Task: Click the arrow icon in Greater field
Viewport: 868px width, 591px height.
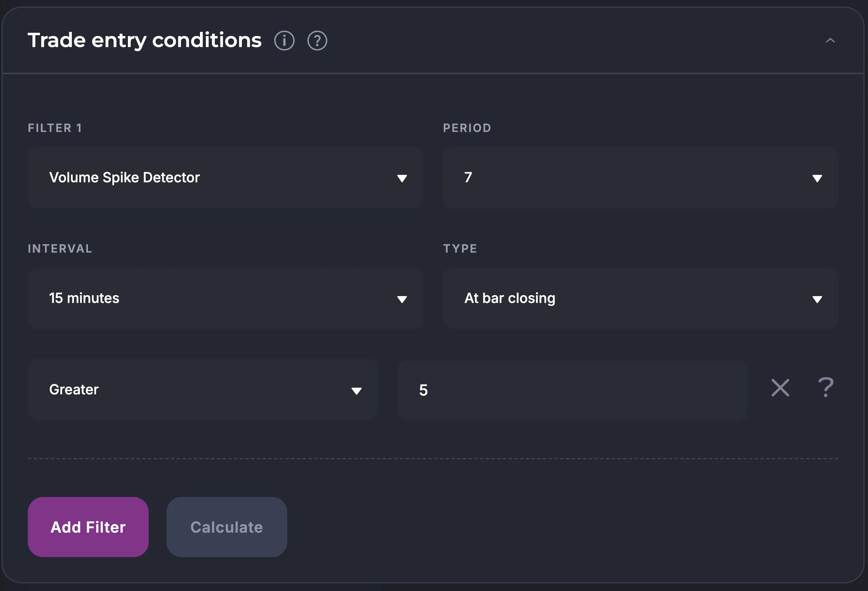Action: tap(356, 391)
